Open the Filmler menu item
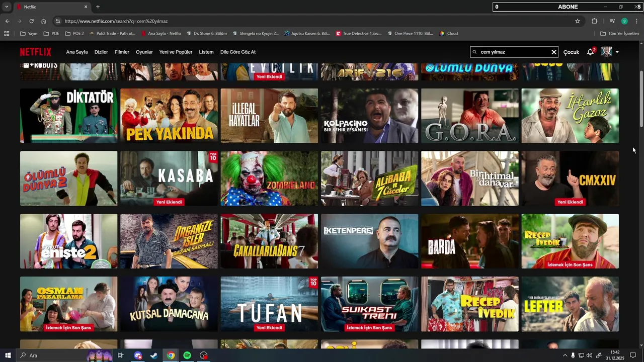The width and height of the screenshot is (644, 362). point(122,52)
